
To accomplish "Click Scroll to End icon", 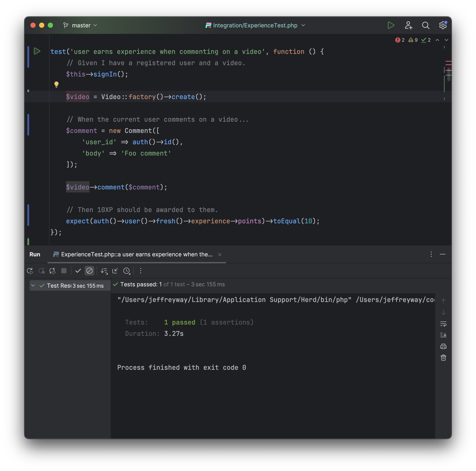I will tap(443, 335).
